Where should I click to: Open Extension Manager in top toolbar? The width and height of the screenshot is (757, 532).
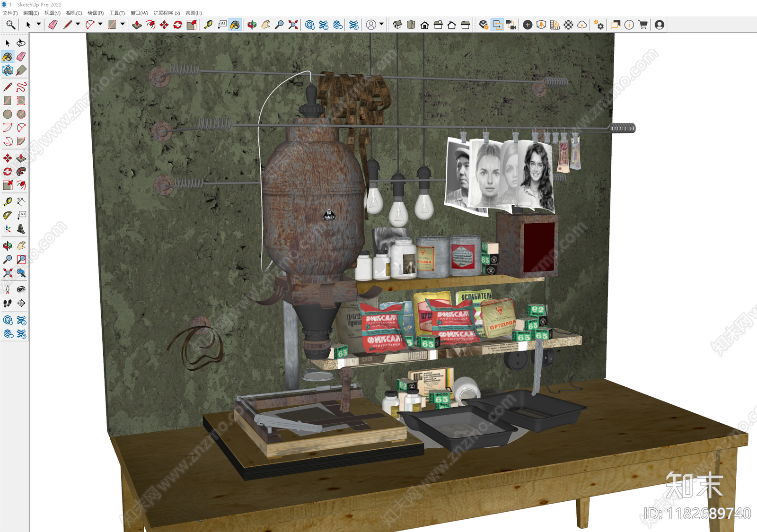click(353, 25)
